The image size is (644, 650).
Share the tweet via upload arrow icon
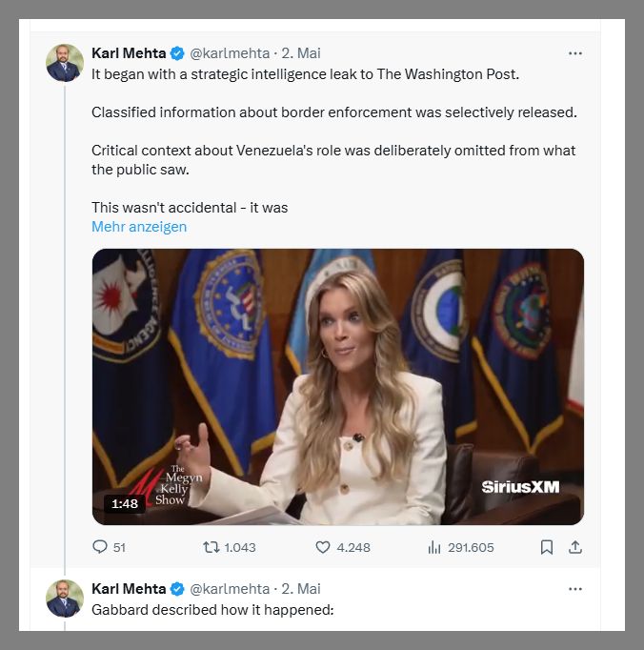pyautogui.click(x=574, y=547)
